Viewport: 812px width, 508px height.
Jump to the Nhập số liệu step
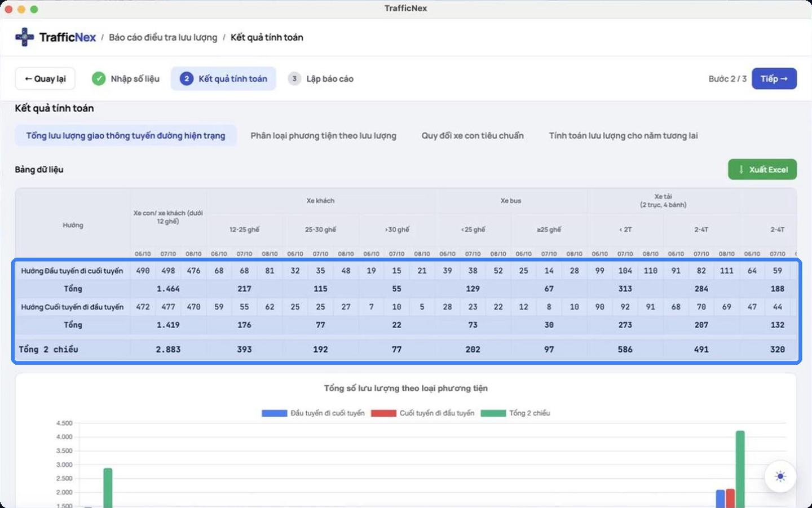coord(126,79)
